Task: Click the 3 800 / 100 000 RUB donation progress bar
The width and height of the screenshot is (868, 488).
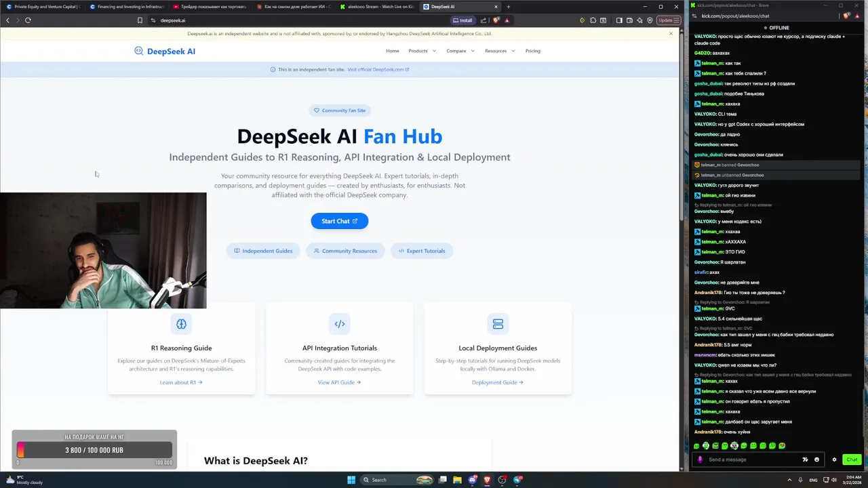Action: pyautogui.click(x=94, y=450)
